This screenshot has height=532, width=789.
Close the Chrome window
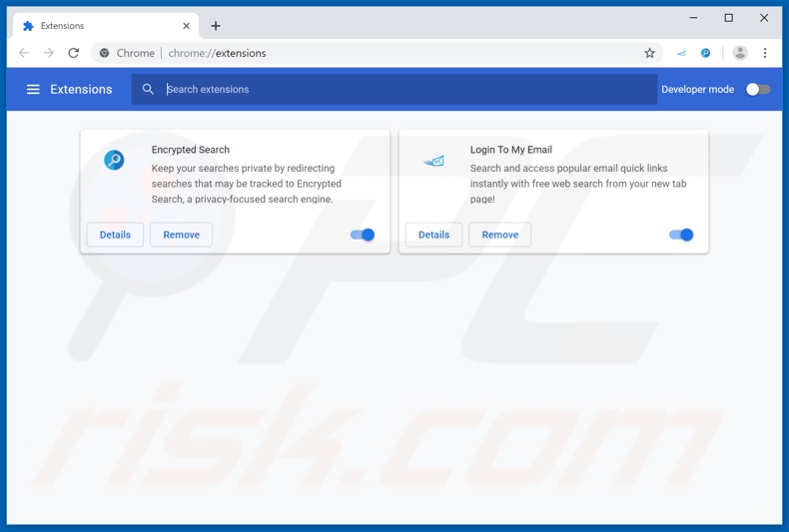point(764,18)
